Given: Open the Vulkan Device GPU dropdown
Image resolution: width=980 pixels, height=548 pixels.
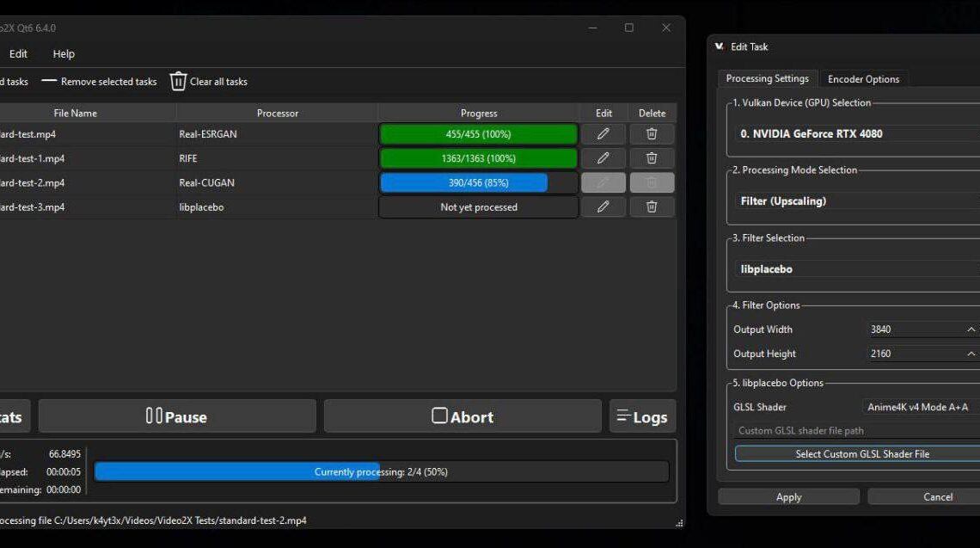Looking at the screenshot, I should click(x=856, y=134).
